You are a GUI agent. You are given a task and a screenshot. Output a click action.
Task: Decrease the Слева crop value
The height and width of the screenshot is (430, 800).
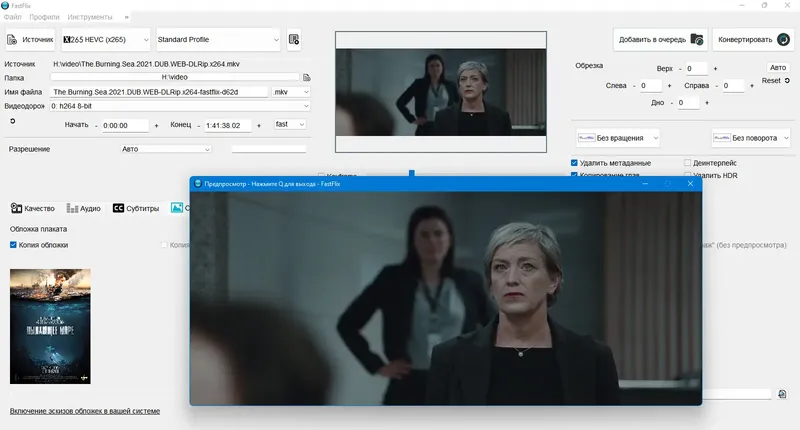[634, 86]
